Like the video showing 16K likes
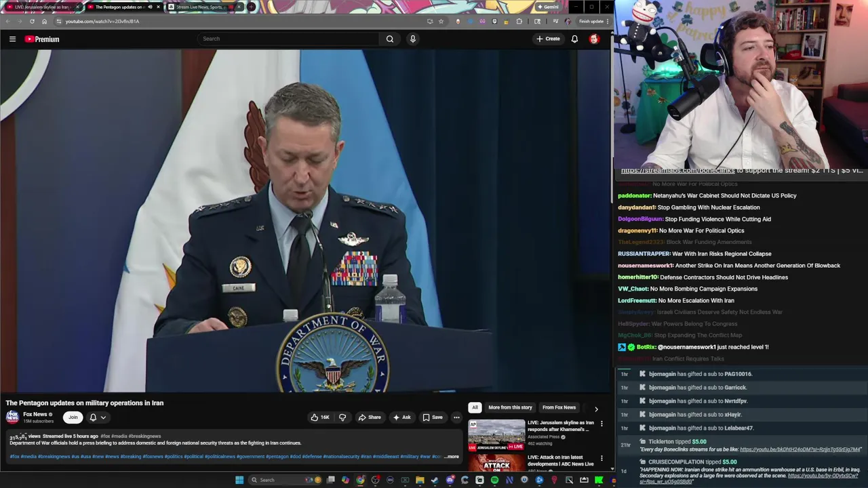 click(320, 417)
